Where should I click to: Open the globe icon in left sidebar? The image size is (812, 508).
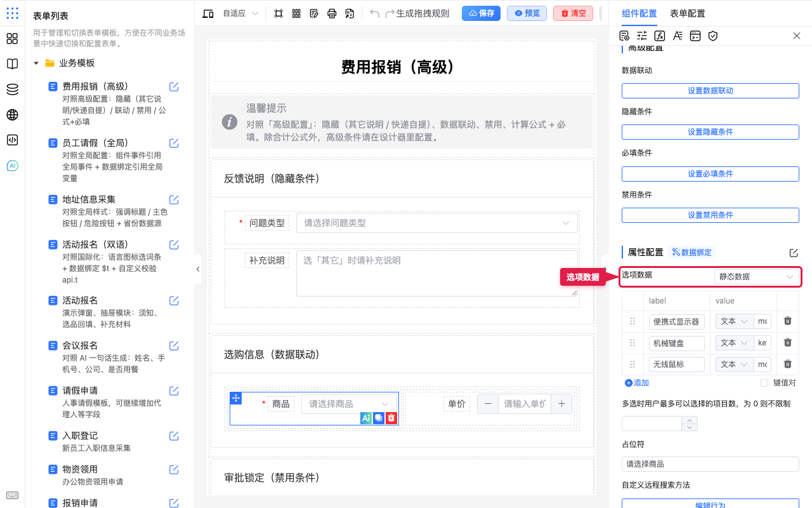point(12,115)
